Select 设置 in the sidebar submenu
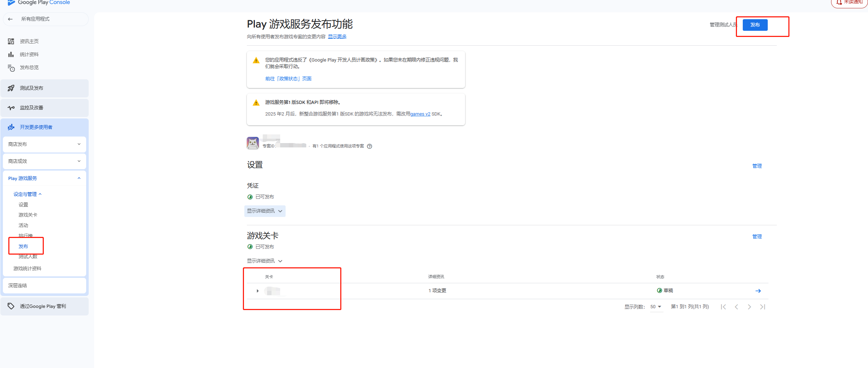Image resolution: width=868 pixels, height=368 pixels. pos(24,205)
